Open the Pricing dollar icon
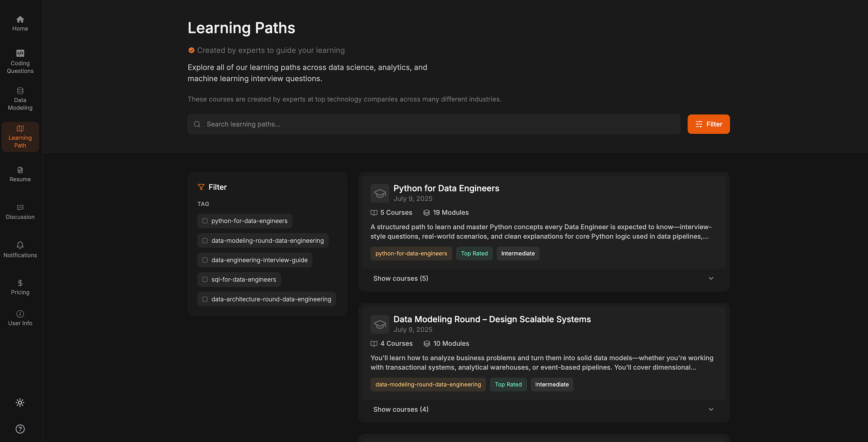Screen dimensions: 868x442 pos(20,283)
